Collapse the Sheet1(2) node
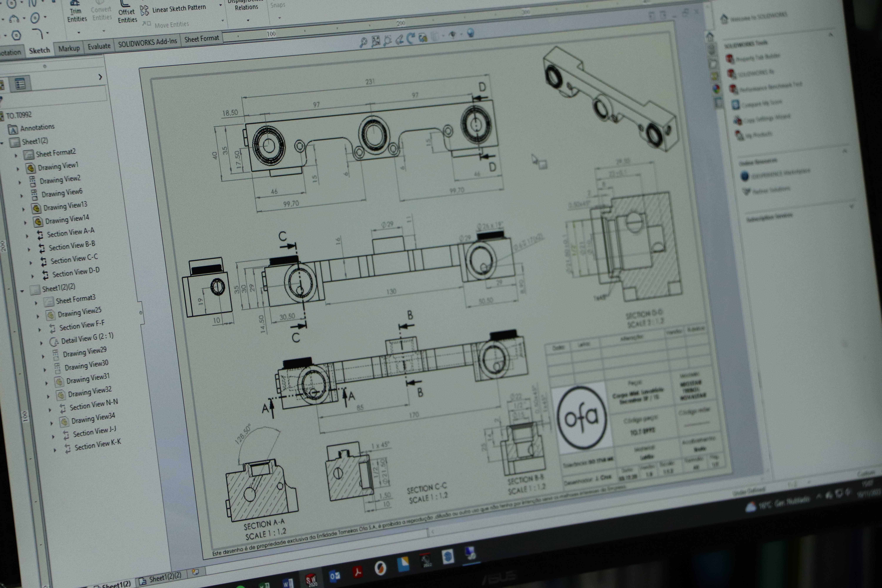Image resolution: width=882 pixels, height=588 pixels. (2, 143)
